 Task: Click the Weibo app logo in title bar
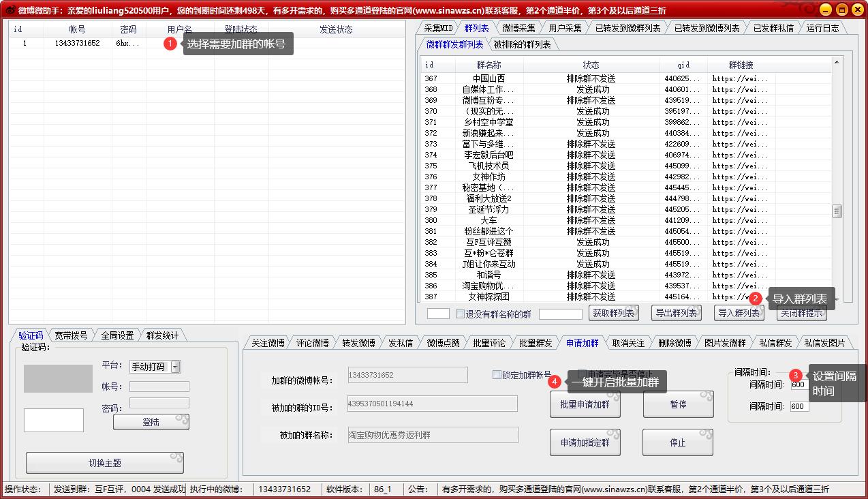tap(10, 10)
